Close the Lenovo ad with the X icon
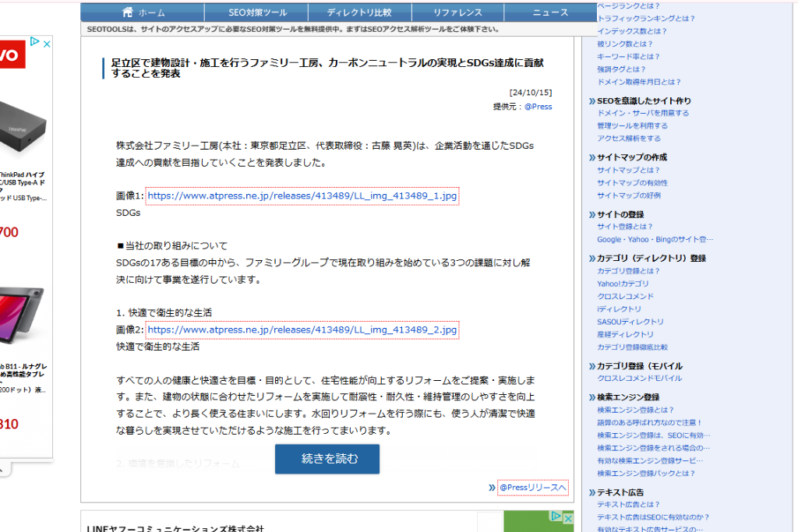 (46, 44)
